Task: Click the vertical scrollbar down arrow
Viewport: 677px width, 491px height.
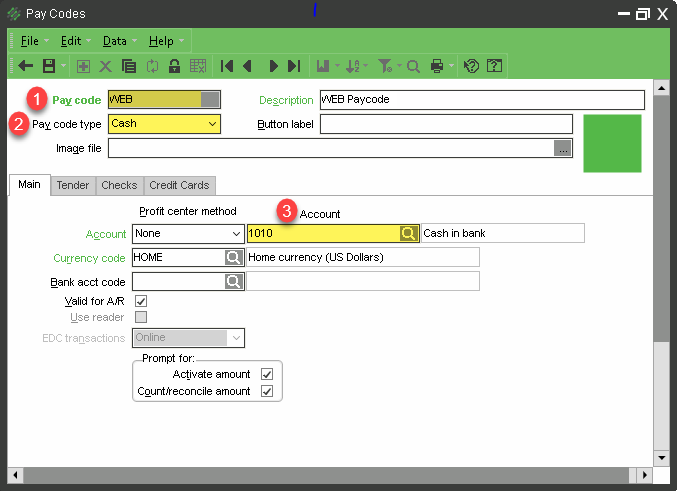Action: [661, 458]
